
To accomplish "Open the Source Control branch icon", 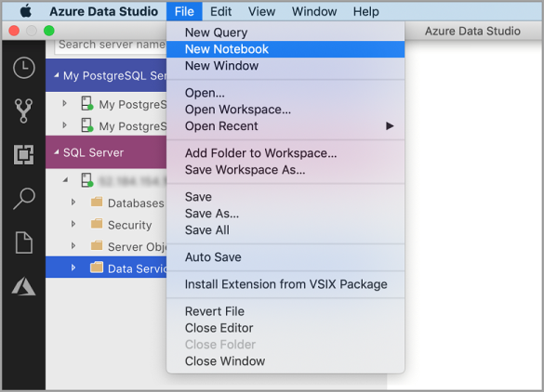I will 23,111.
